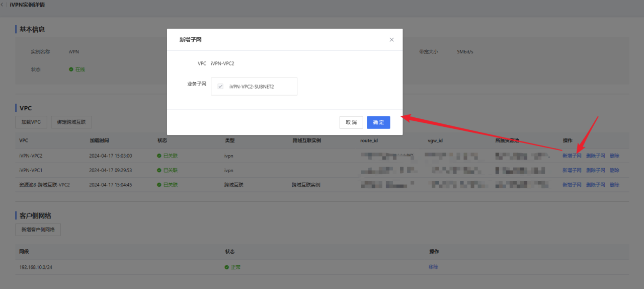Click 新增子网 for 资源池8-跨域互联-VPC2
Screen dimensions: 644x289
coord(572,185)
